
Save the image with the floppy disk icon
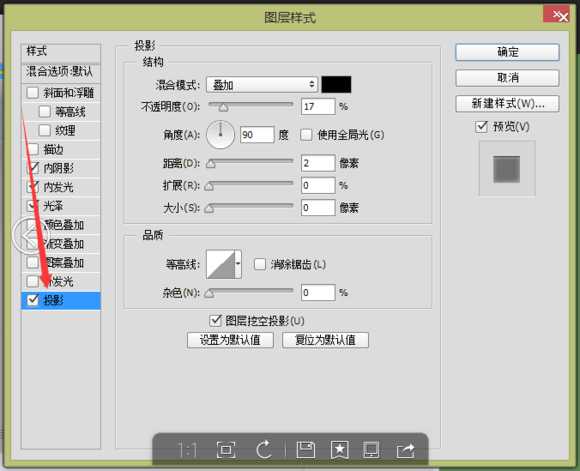click(x=306, y=450)
